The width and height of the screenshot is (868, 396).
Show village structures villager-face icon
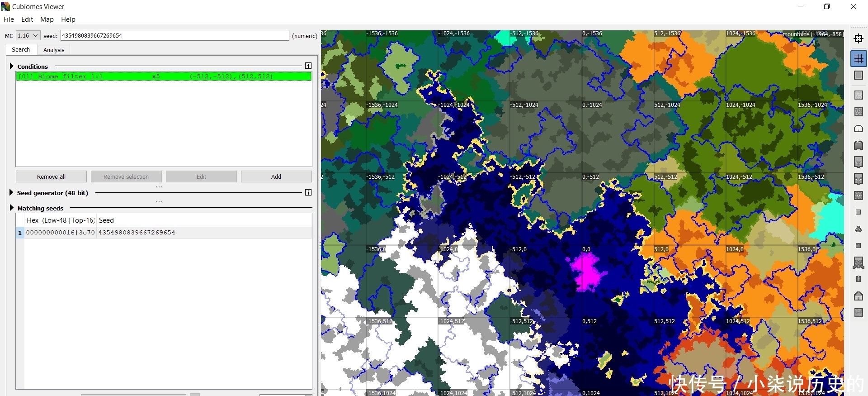click(x=859, y=162)
